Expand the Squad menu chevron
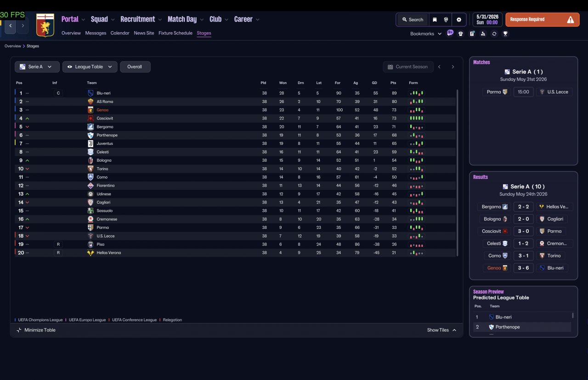The height and width of the screenshot is (380, 588). (x=113, y=20)
